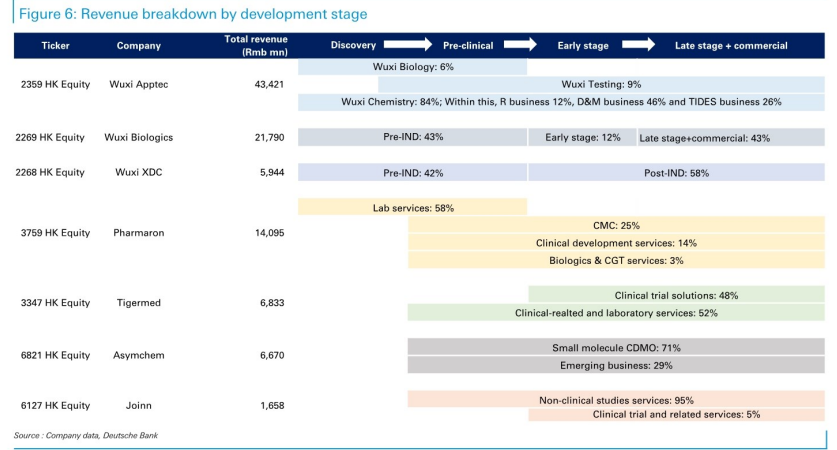Click the 'Late stage+commercial: 43%' bar
Viewport: 837px width, 450px height.
[x=731, y=138]
